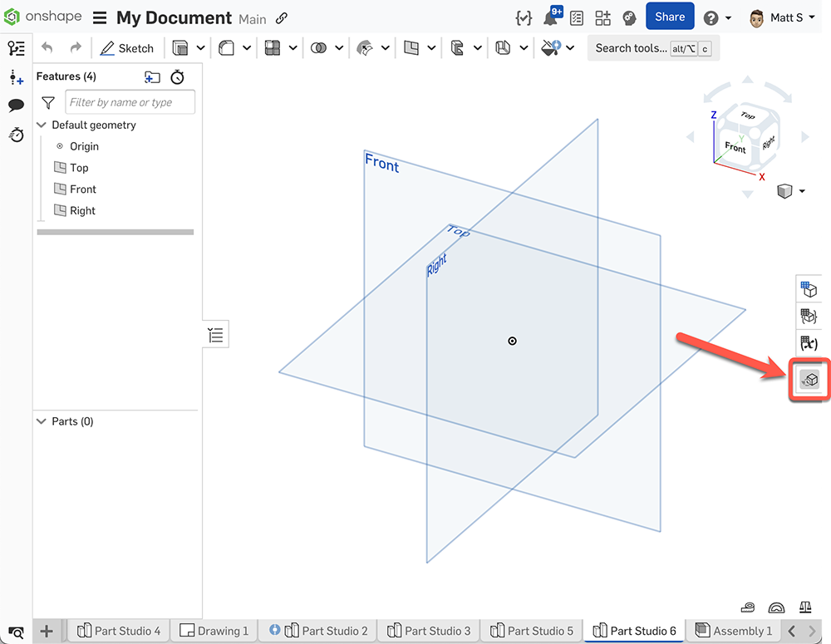Select the Fillet tool
The image size is (831, 644).
226,48
